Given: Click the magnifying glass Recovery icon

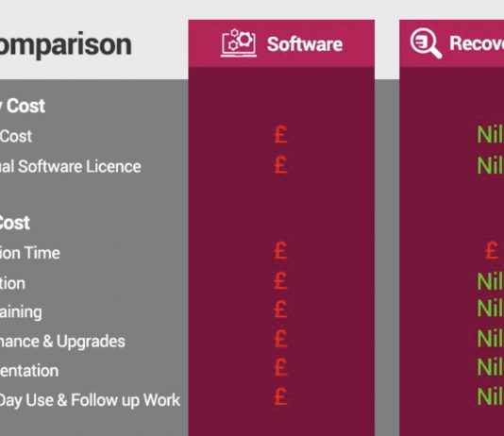Looking at the screenshot, I should click(x=426, y=43).
